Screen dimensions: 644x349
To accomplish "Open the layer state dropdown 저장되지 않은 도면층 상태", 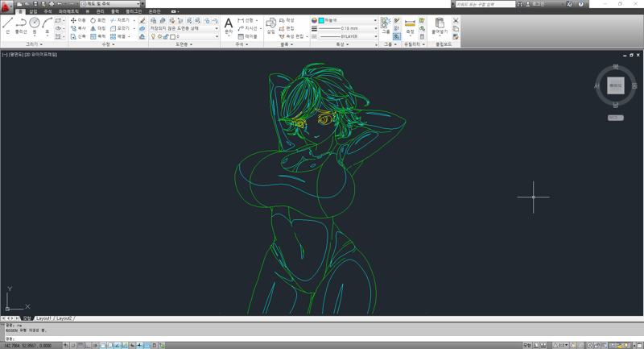I will [184, 28].
